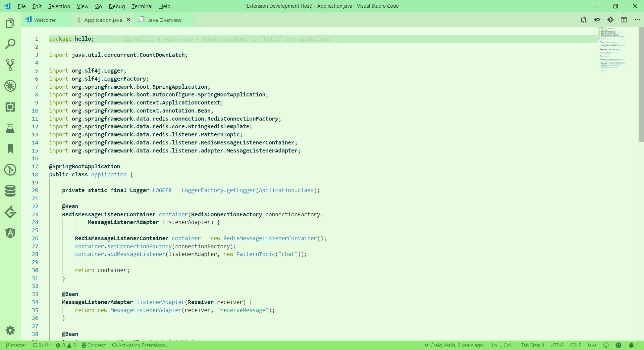
Task: Split the editor to the right
Action: (x=624, y=20)
